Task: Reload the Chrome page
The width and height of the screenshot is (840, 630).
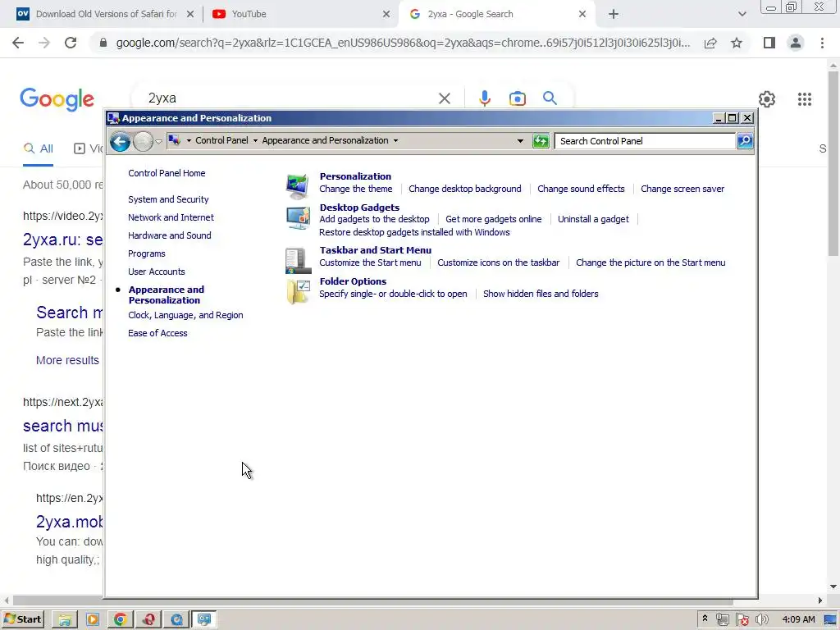Action: (71, 43)
